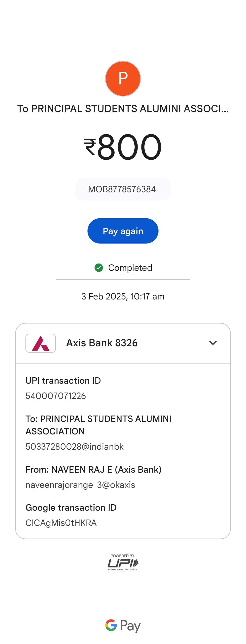Click the Completed status text
The width and height of the screenshot is (246, 644).
tap(130, 268)
